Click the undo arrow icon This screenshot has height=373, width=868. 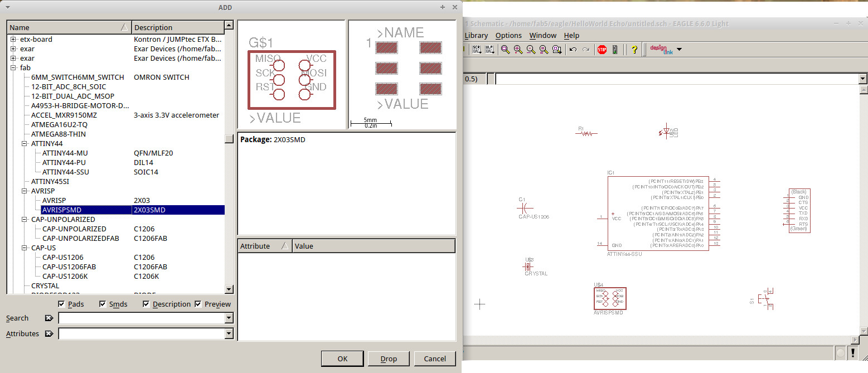click(x=573, y=50)
